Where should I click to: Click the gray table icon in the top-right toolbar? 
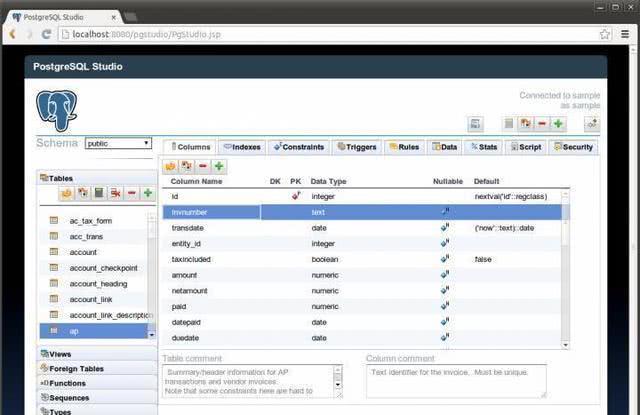(509, 123)
